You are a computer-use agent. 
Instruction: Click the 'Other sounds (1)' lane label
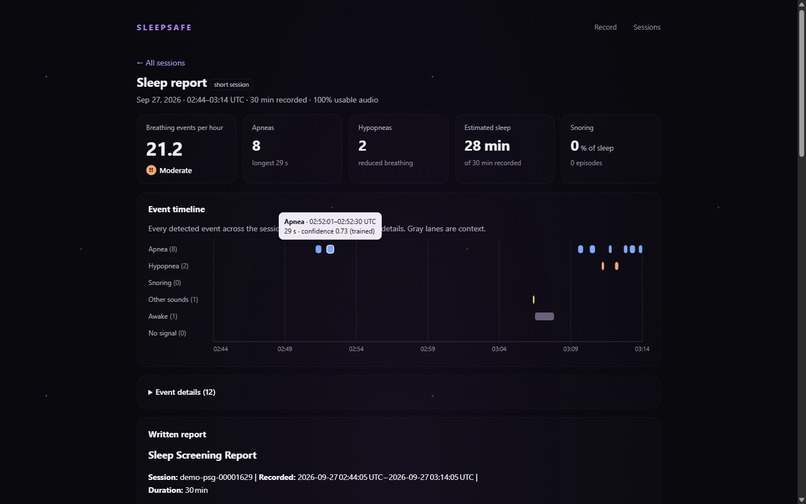(x=173, y=299)
